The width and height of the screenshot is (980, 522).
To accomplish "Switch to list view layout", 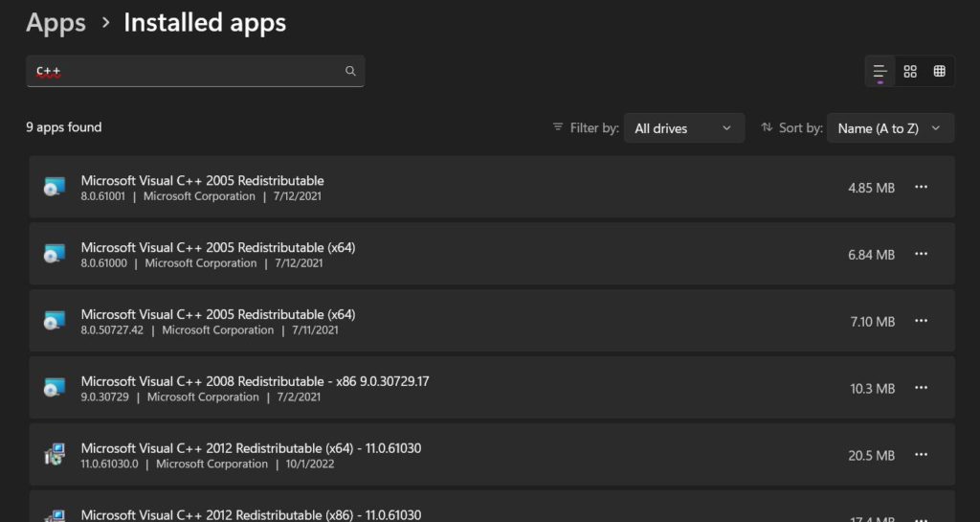I will coord(880,71).
